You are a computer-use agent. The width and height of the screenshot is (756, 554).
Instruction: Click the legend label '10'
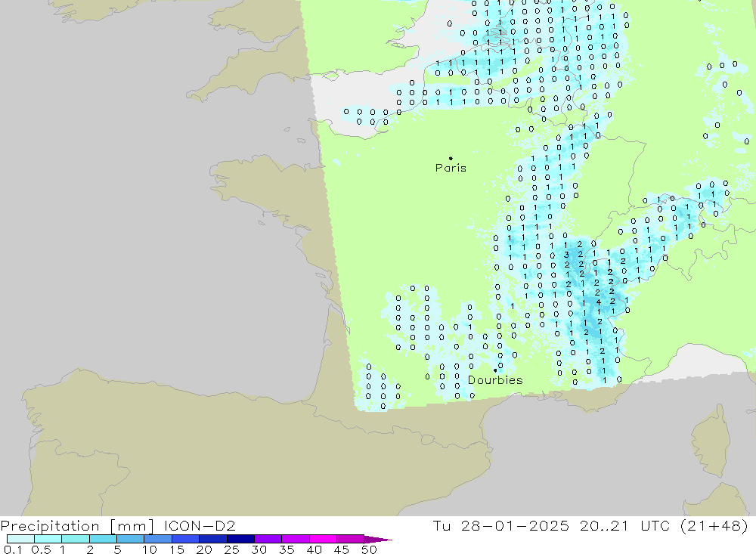[x=150, y=549]
